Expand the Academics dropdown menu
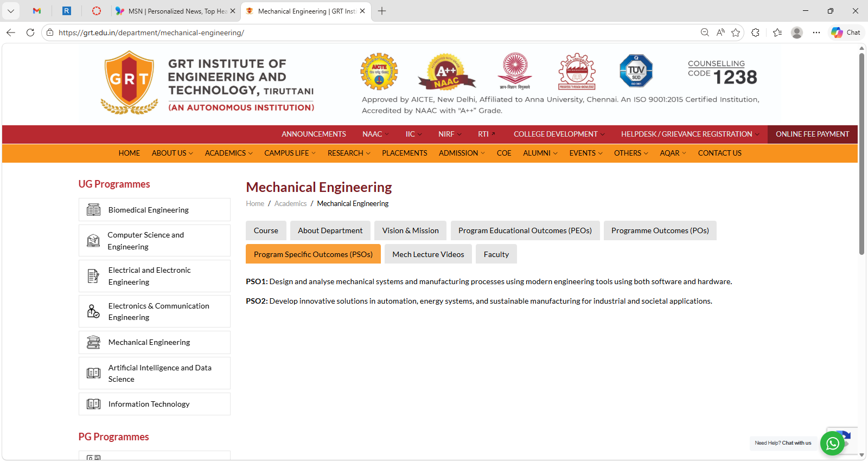 point(228,153)
